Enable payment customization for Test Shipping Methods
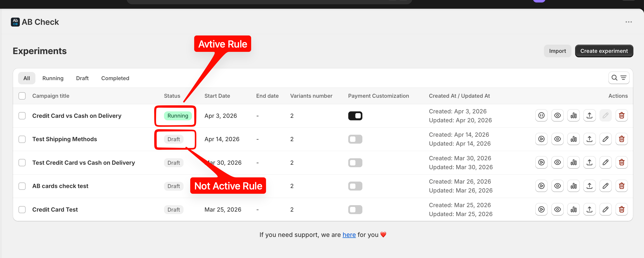The width and height of the screenshot is (644, 258). 355,139
